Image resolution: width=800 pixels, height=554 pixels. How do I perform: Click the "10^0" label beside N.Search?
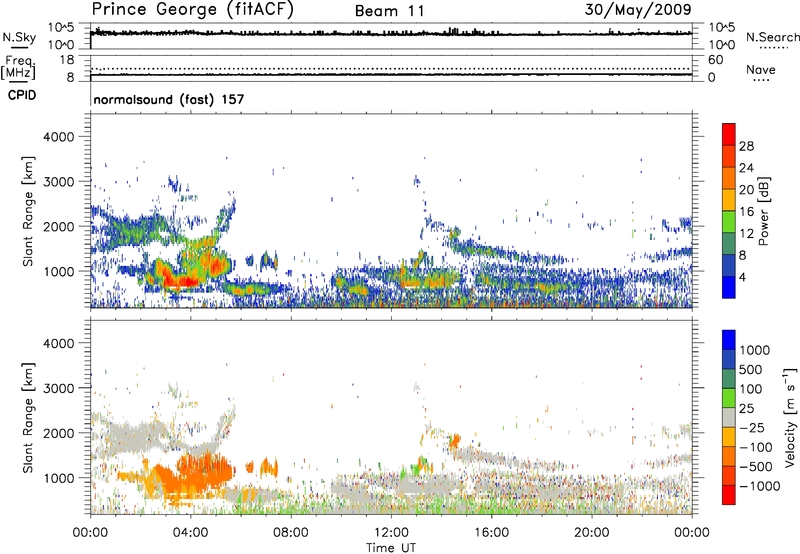pyautogui.click(x=721, y=45)
